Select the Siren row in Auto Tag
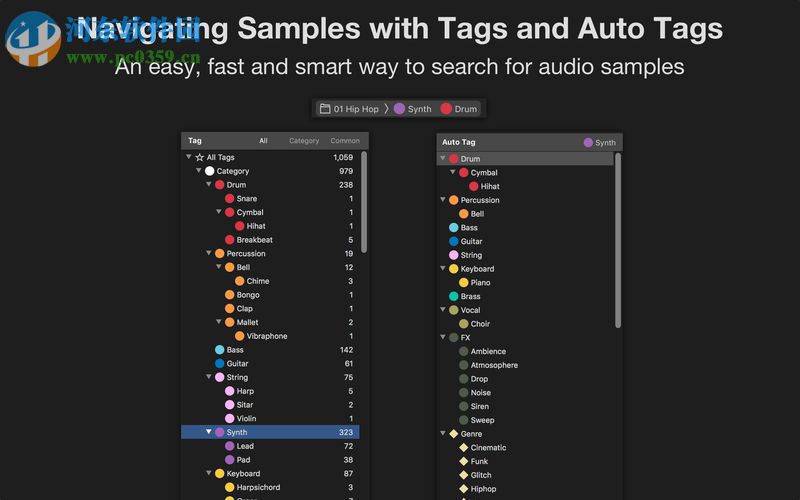Viewport: 800px width, 500px height. click(526, 407)
